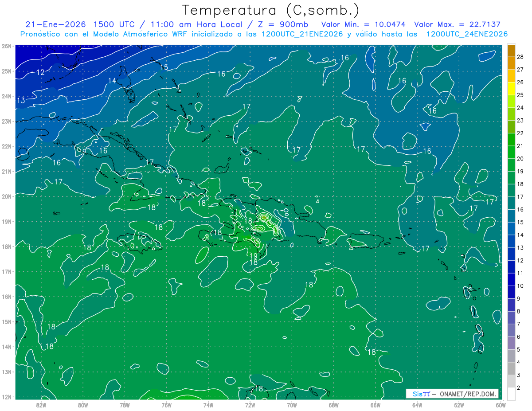Screen dimensions: 532x411
Task: Click the blue swatch between scale values 13 and 14
Action: click(511, 241)
